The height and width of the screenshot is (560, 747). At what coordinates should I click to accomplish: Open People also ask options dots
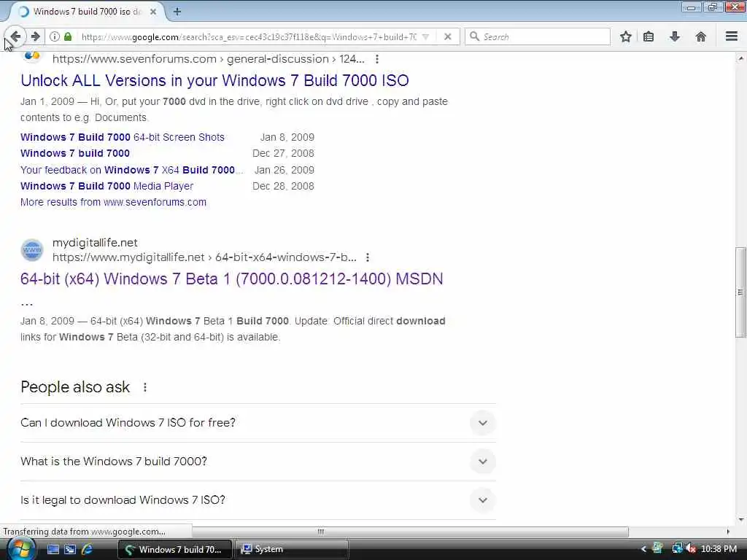pyautogui.click(x=145, y=387)
